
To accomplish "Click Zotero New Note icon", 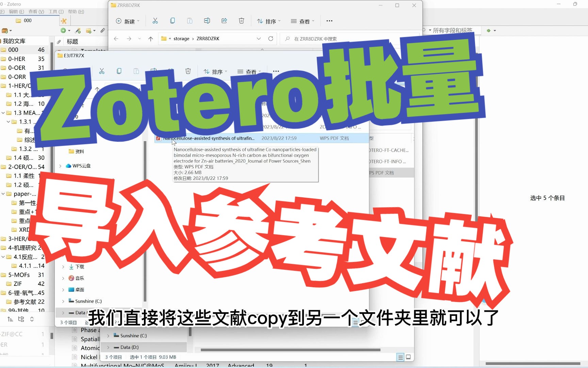I will [x=91, y=31].
